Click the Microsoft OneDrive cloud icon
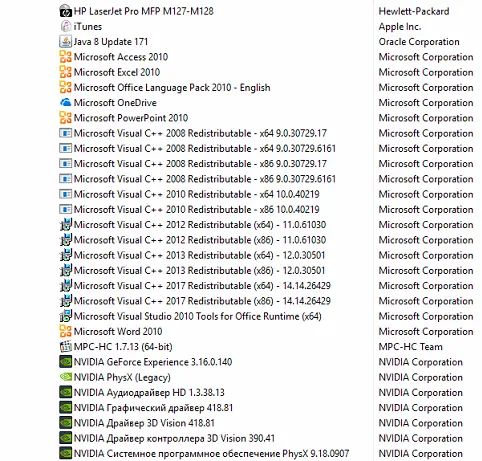 65,103
